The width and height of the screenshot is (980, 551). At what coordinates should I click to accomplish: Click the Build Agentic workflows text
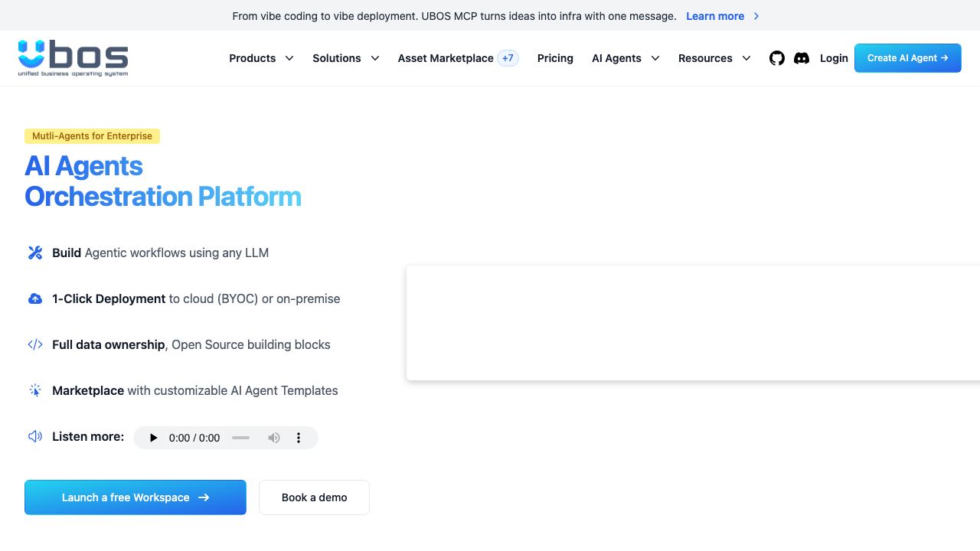tap(161, 253)
